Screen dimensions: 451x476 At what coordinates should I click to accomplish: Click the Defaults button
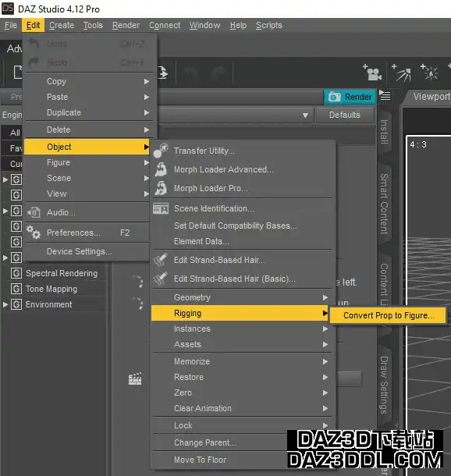(345, 115)
